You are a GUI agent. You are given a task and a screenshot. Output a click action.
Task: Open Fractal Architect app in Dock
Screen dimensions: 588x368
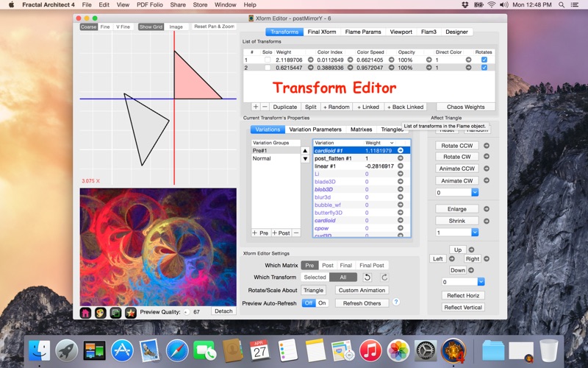(453, 351)
